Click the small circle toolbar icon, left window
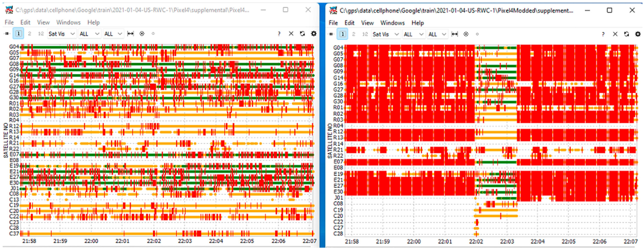The width and height of the screenshot is (644, 250). pos(153,33)
